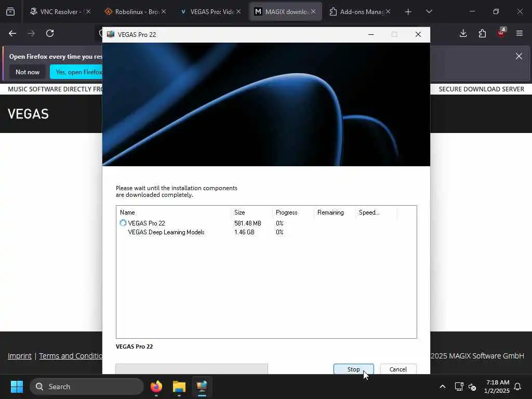The image size is (532, 399).
Task: Stop the VEGAS Pro 22 download
Action: (353, 369)
